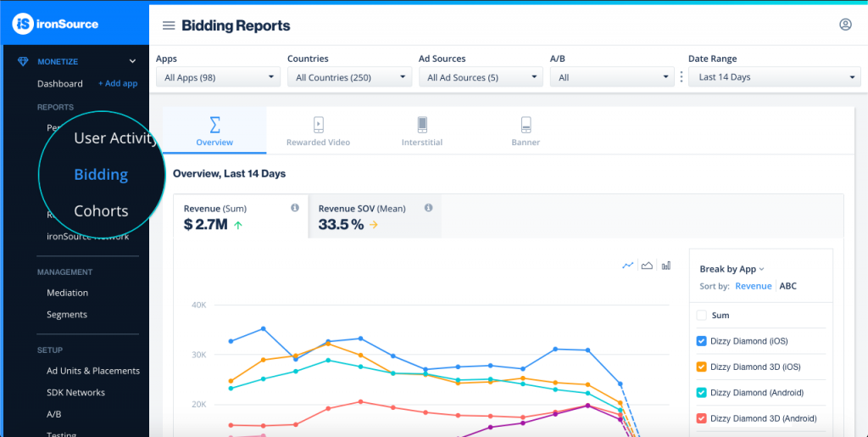Screen dimensions: 868x437
Task: Toggle the Sum checkbox
Action: point(701,315)
